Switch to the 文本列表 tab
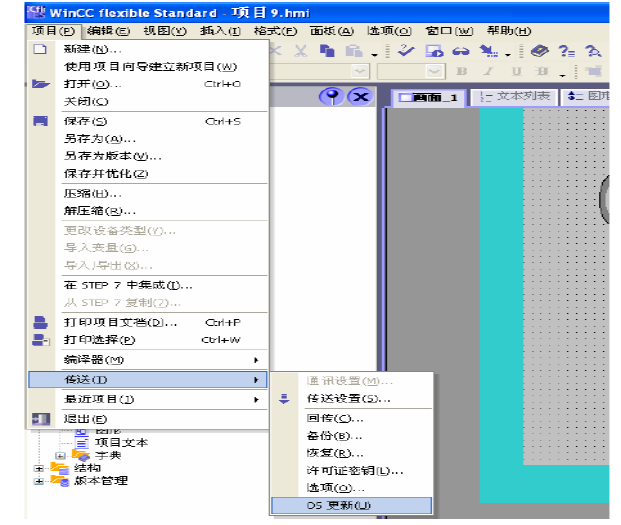Image resolution: width=621 pixels, height=525 pixels. click(514, 96)
